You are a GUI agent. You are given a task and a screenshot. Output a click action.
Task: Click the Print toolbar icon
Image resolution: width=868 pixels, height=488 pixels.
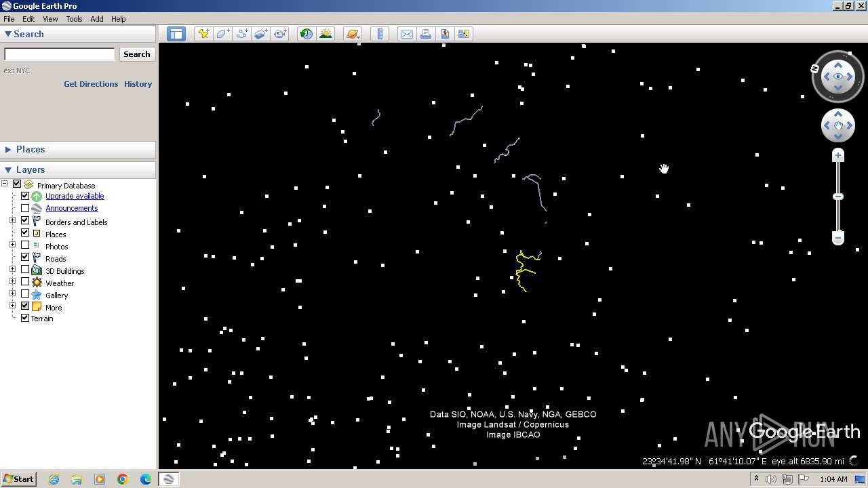[426, 34]
